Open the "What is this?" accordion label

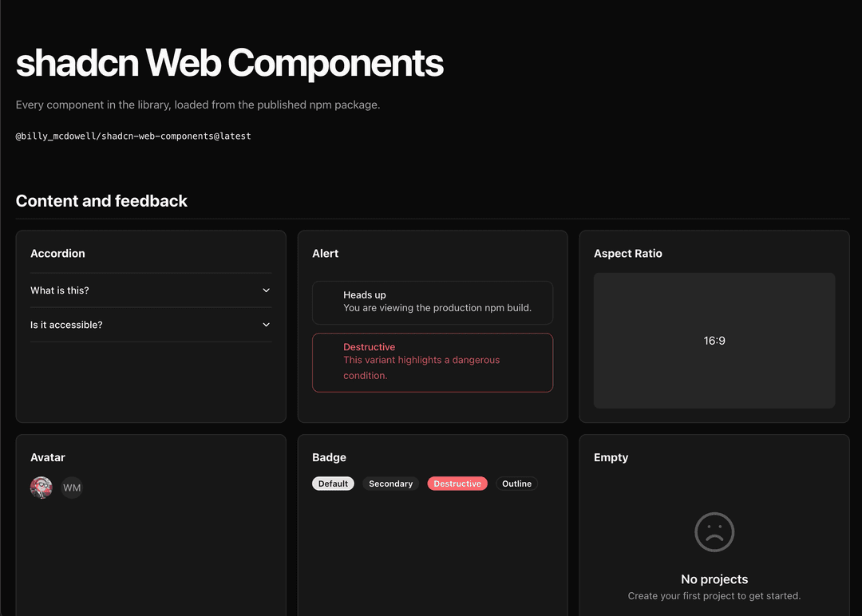(59, 290)
